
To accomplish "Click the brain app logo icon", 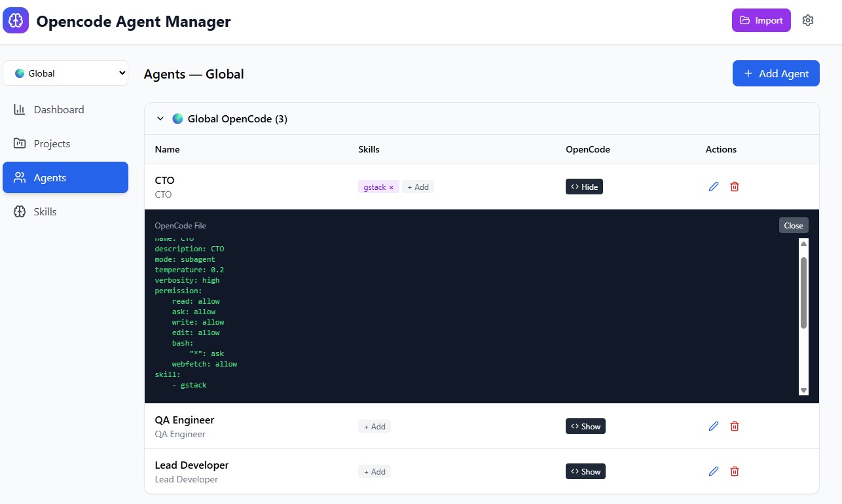I will tap(16, 20).
